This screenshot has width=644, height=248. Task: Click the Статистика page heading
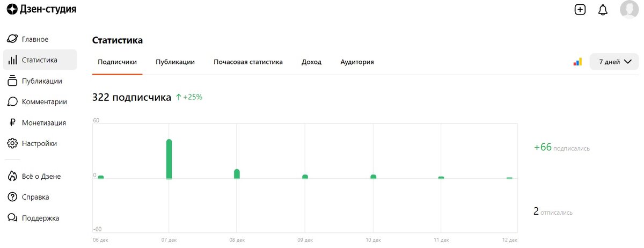click(x=118, y=40)
